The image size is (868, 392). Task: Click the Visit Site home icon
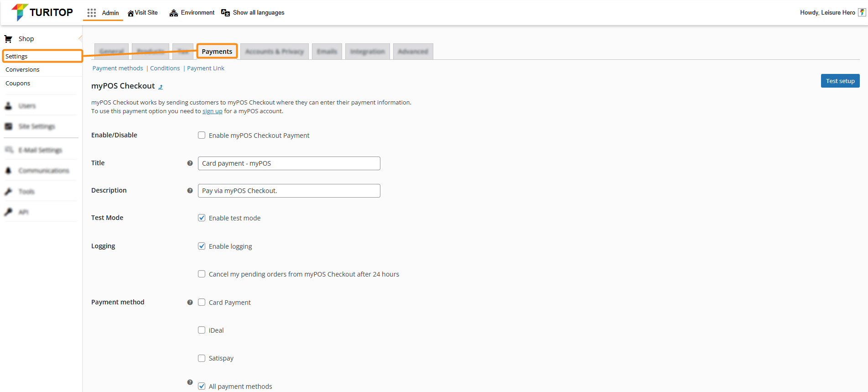point(130,13)
